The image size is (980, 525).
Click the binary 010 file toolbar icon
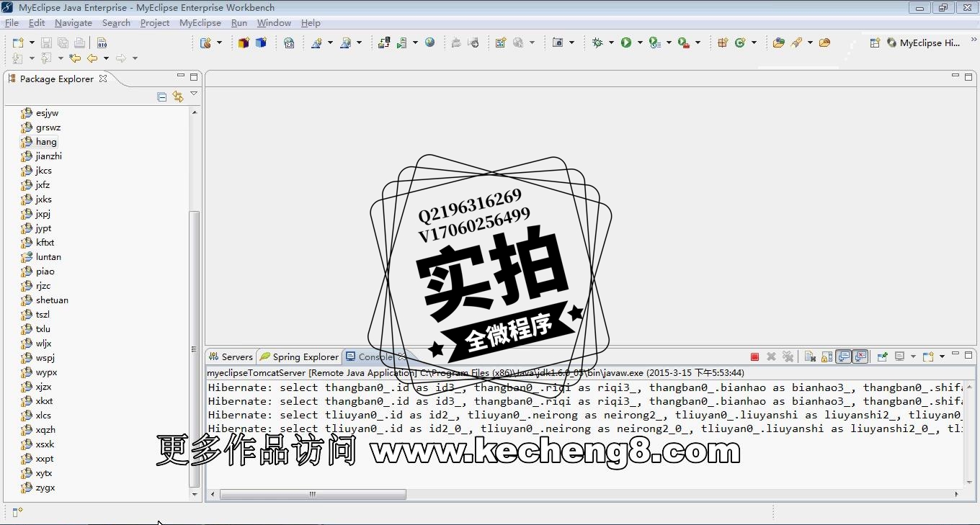point(102,42)
